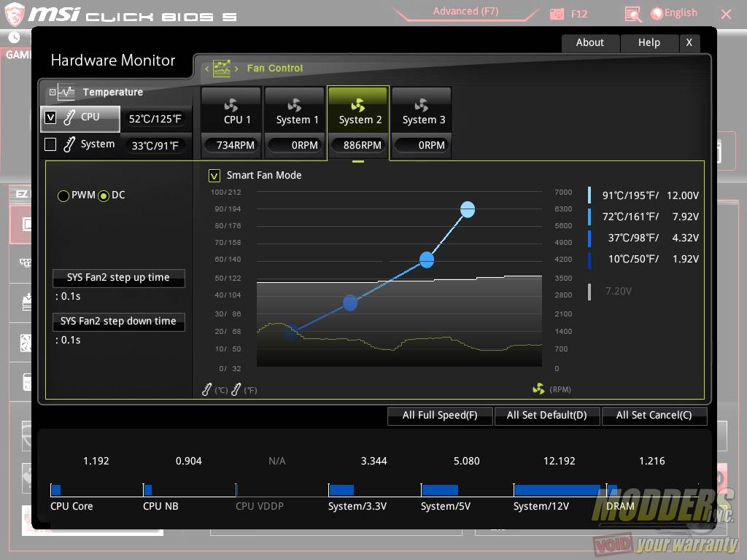The image size is (747, 560).
Task: Click the fan curve point near 35°C
Action: pyautogui.click(x=350, y=303)
